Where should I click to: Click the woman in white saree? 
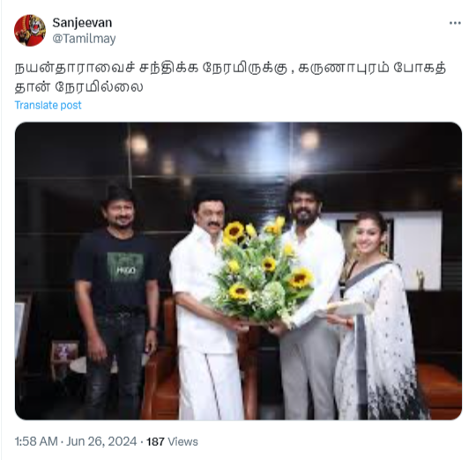(376, 315)
